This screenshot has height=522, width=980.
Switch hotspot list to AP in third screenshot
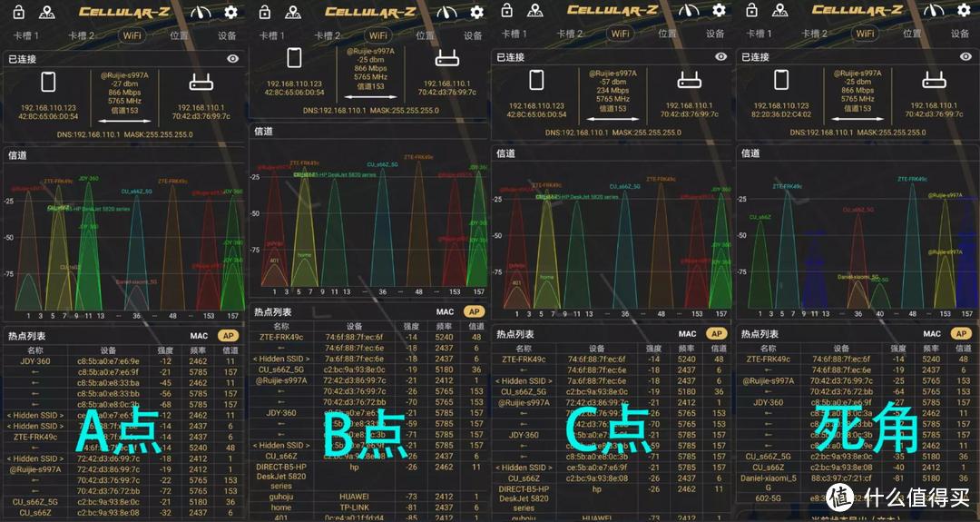click(716, 334)
